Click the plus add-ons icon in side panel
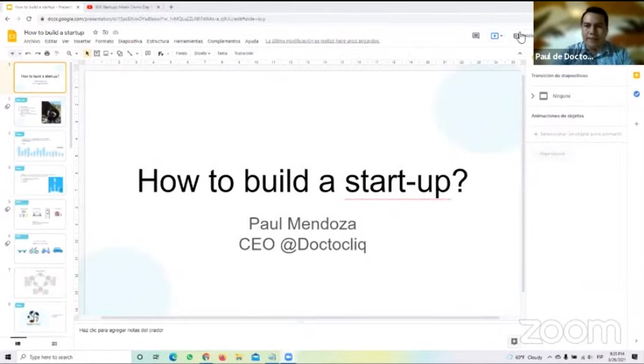 [636, 124]
